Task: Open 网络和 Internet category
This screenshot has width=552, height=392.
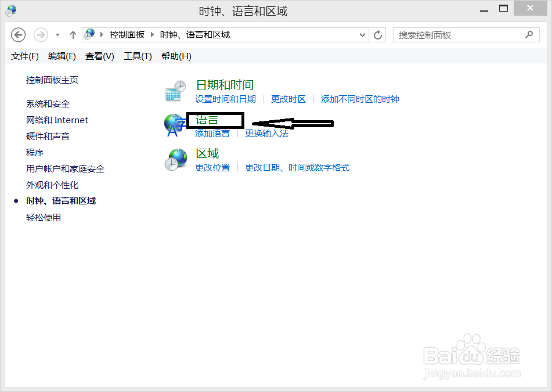Action: pos(57,120)
